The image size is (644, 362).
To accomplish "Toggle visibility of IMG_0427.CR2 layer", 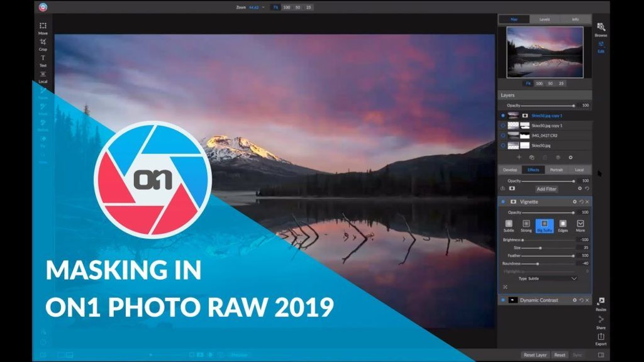I will tap(502, 136).
